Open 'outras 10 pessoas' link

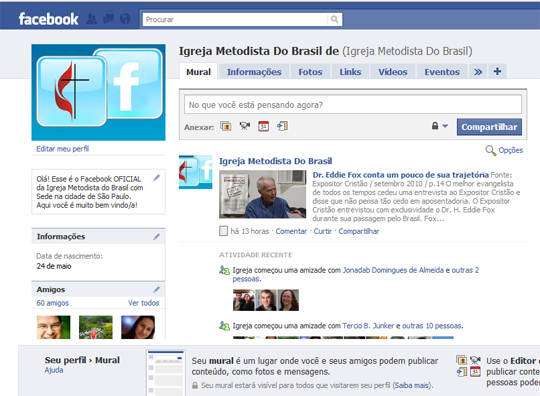[432, 326]
